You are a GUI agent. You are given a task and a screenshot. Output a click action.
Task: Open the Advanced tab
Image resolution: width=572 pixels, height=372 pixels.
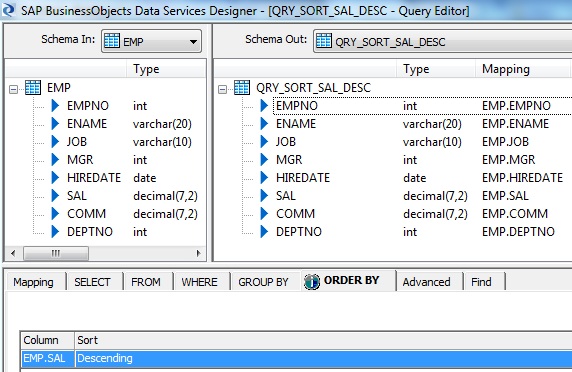point(426,282)
